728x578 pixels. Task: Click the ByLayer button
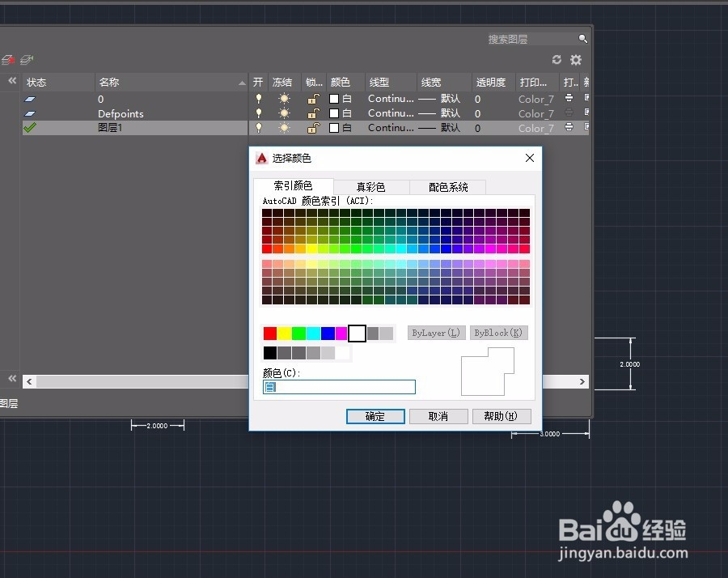(x=436, y=333)
